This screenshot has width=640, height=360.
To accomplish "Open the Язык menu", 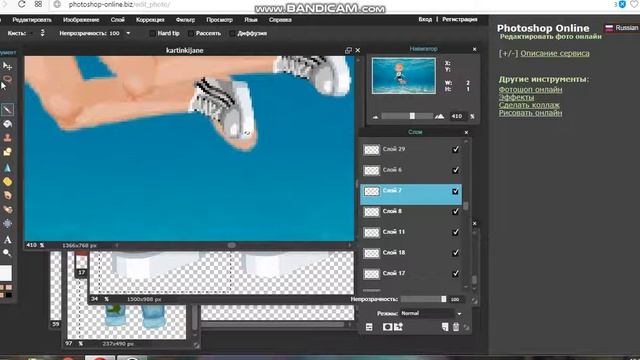I will (x=251, y=20).
